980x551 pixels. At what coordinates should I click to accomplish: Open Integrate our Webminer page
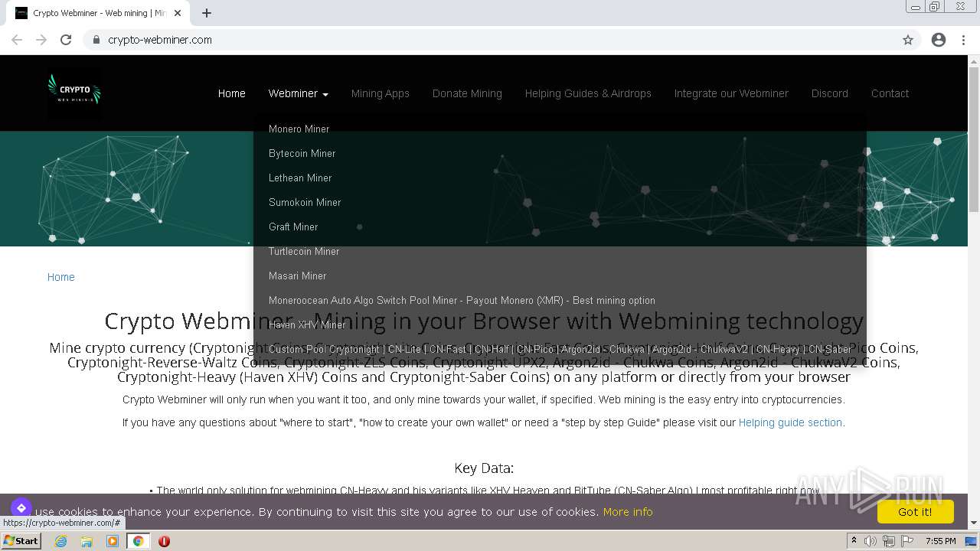731,93
